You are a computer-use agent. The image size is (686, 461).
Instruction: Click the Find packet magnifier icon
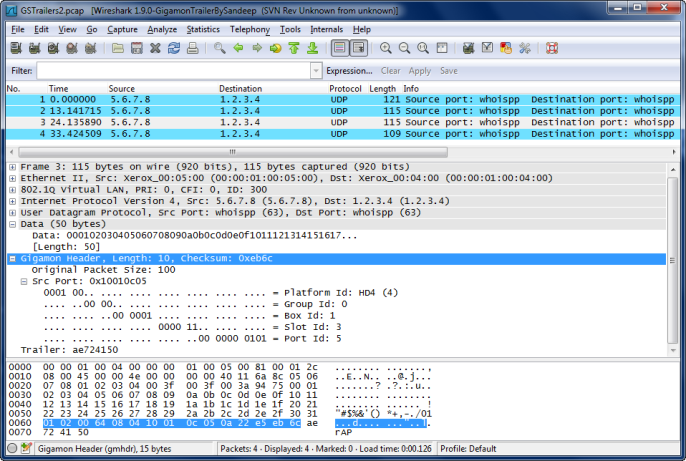219,48
